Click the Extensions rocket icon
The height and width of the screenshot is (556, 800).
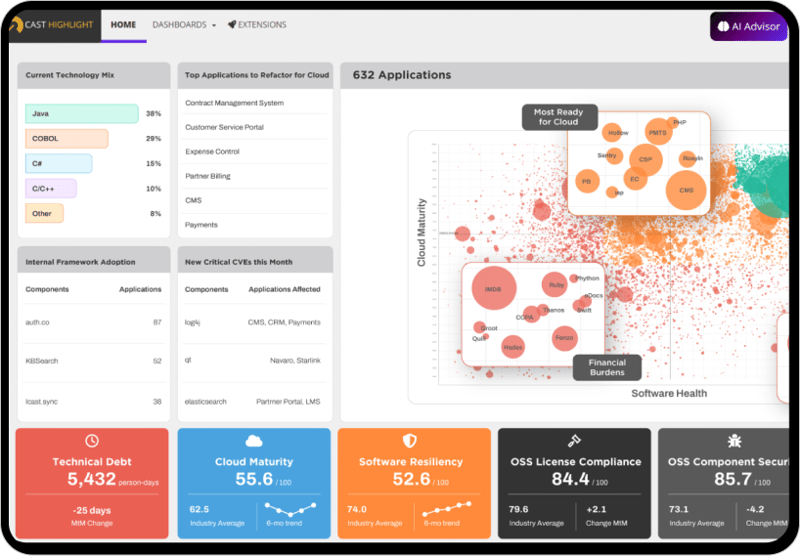coord(232,25)
